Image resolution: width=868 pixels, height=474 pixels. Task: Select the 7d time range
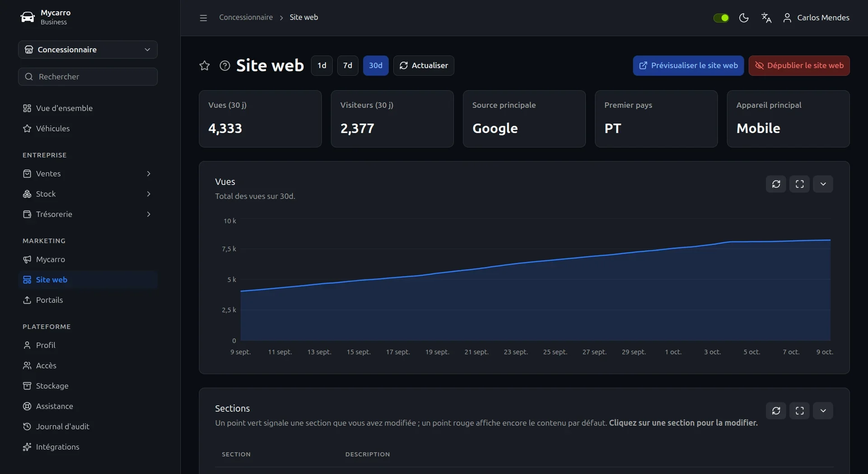click(348, 66)
